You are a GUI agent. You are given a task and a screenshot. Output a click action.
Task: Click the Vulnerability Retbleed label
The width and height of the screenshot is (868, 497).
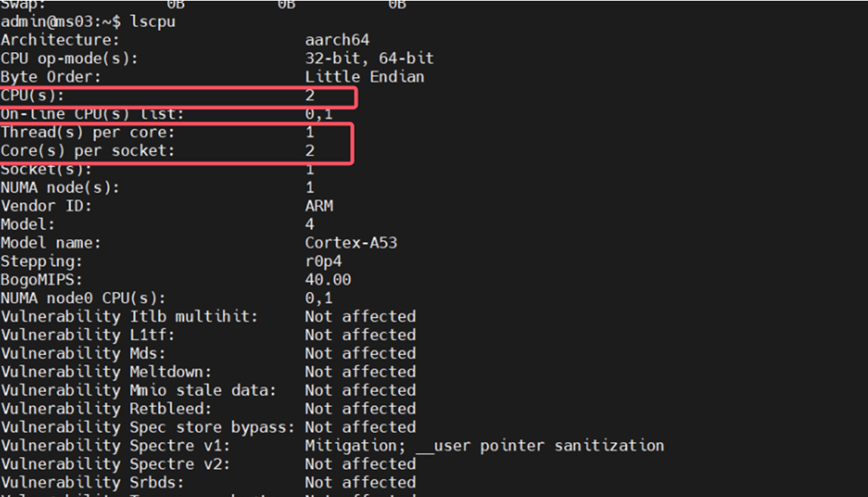107,409
